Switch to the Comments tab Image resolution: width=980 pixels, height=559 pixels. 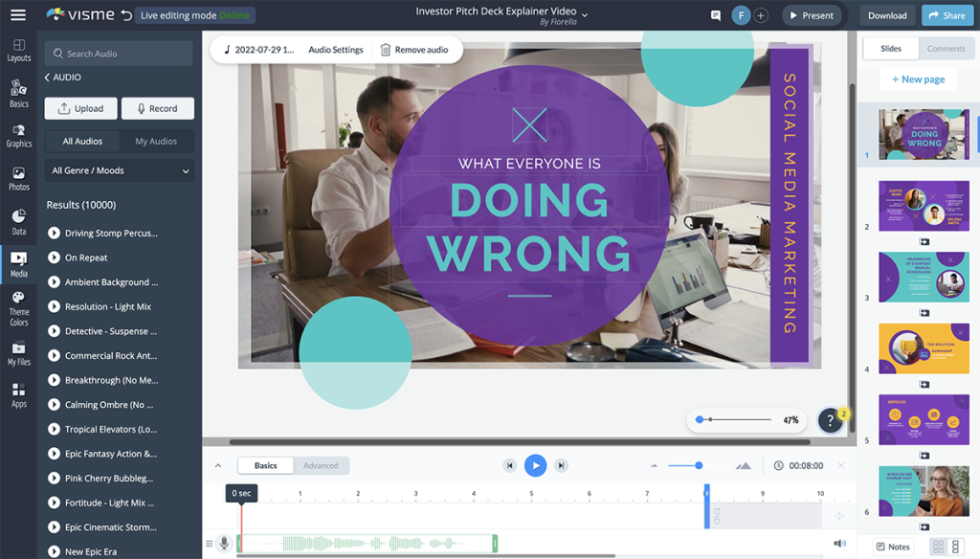pyautogui.click(x=947, y=47)
